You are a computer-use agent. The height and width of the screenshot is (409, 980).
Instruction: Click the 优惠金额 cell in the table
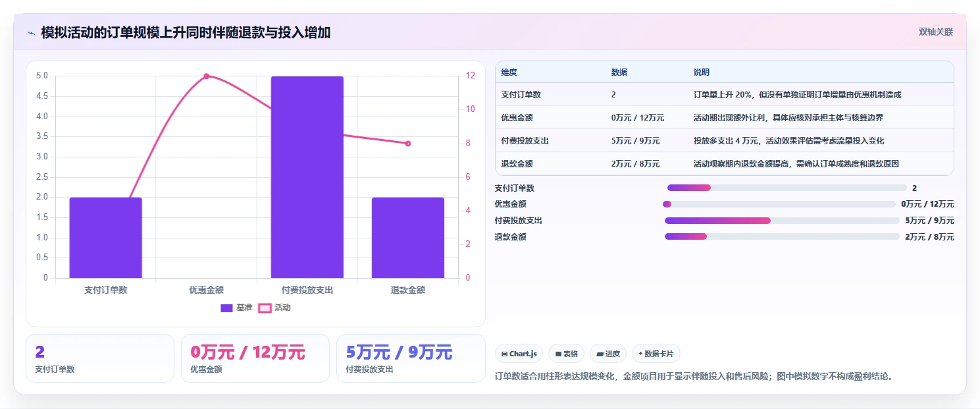pyautogui.click(x=517, y=118)
